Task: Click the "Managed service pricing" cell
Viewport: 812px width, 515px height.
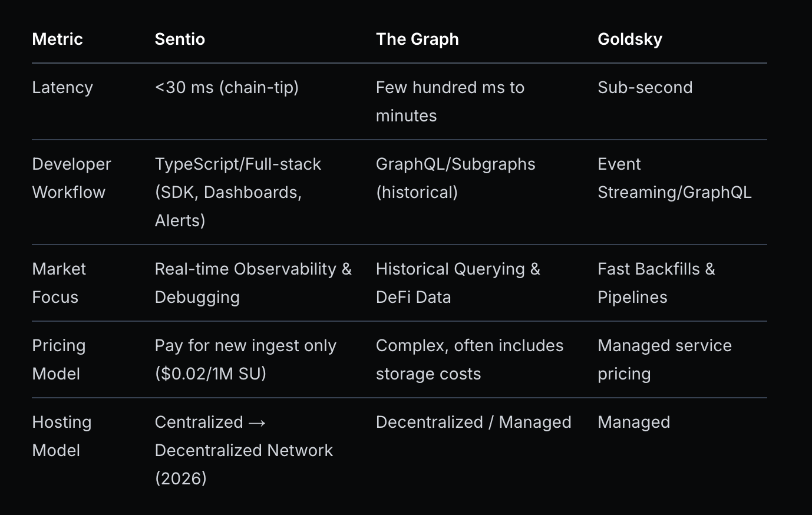Action: coord(664,359)
